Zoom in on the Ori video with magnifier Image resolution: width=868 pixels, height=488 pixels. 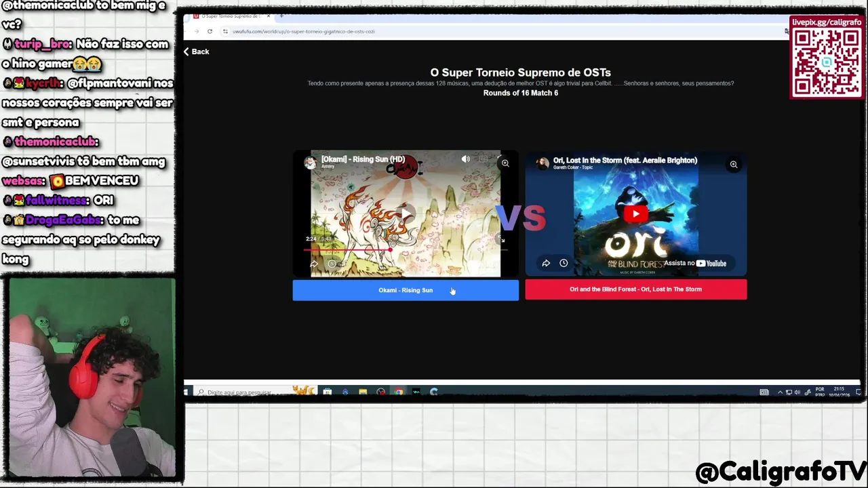(x=733, y=165)
